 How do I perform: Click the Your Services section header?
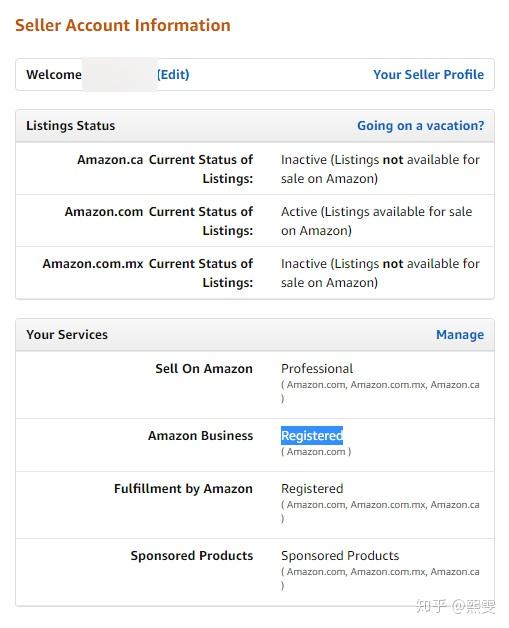pyautogui.click(x=67, y=334)
